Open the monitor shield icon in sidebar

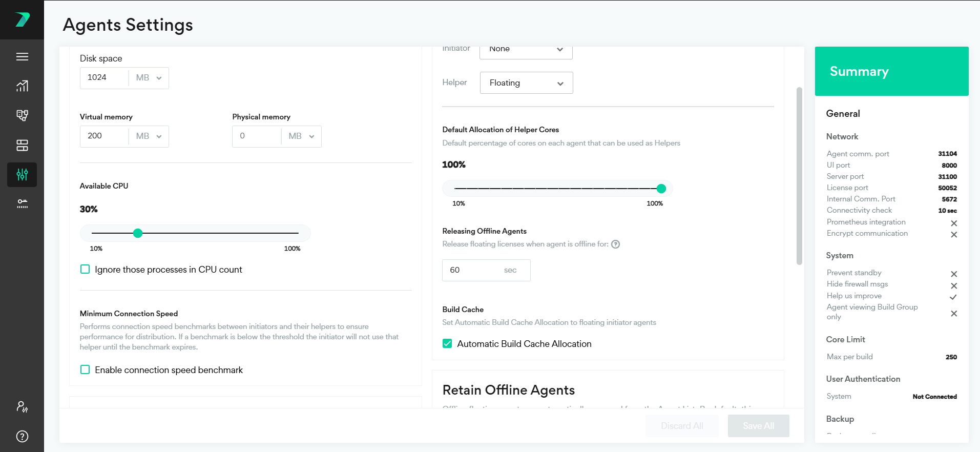coord(22,115)
